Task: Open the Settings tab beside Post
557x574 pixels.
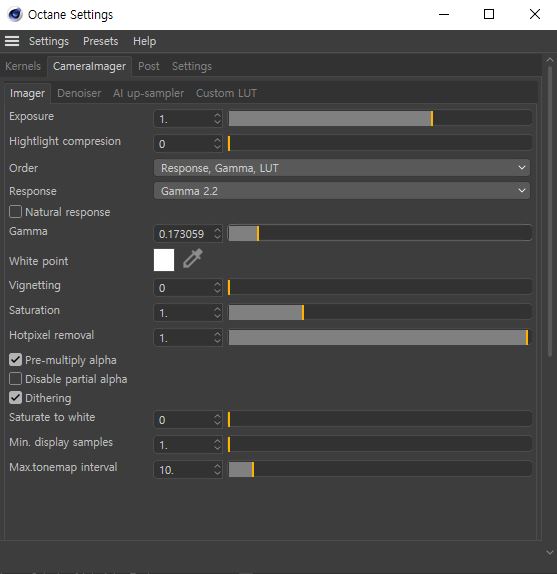Action: (x=192, y=66)
